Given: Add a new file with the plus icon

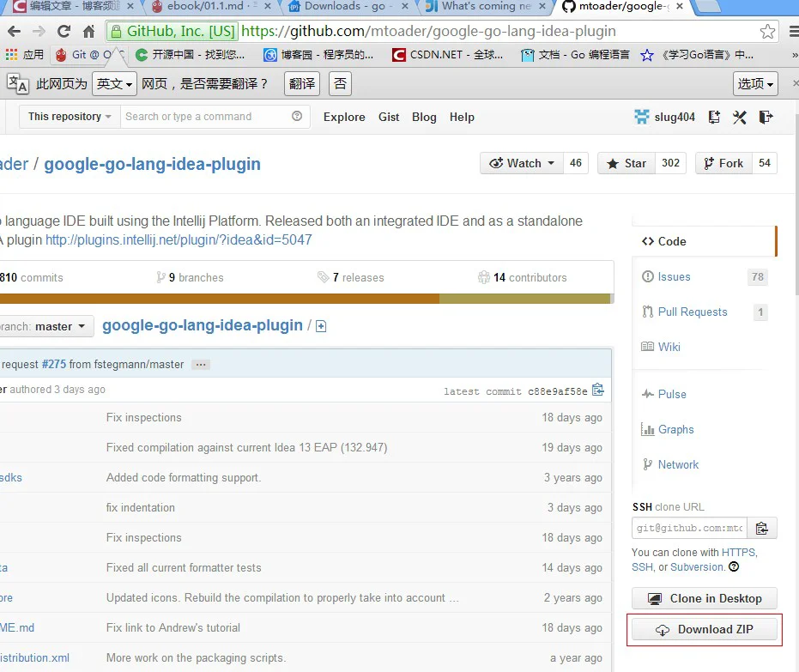Looking at the screenshot, I should (x=321, y=326).
